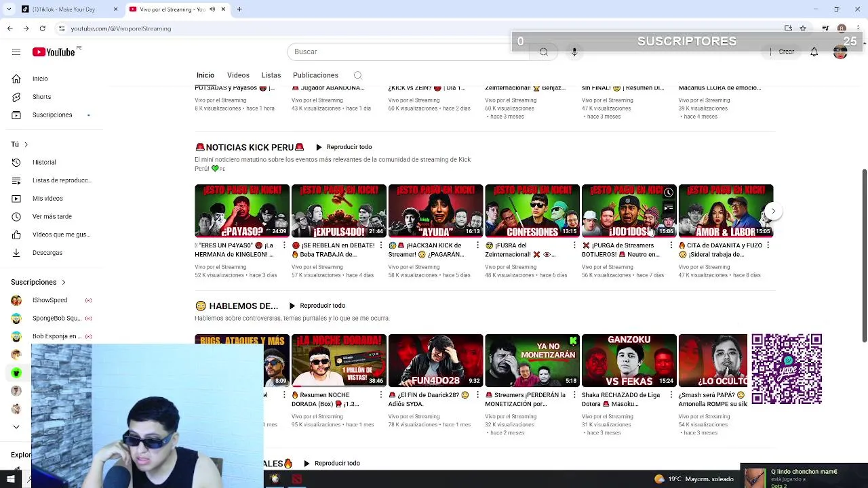
Task: Click the browser address bar URL
Action: pyautogui.click(x=121, y=28)
